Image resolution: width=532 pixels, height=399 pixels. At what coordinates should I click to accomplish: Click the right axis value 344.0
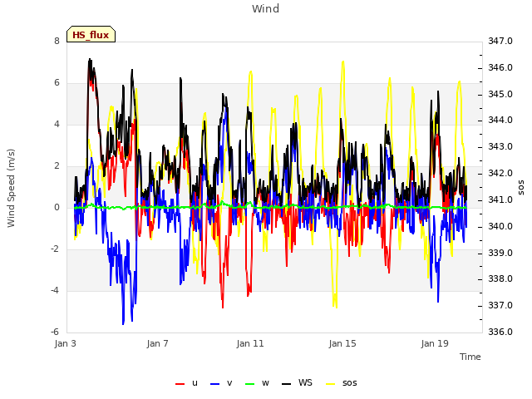click(500, 121)
